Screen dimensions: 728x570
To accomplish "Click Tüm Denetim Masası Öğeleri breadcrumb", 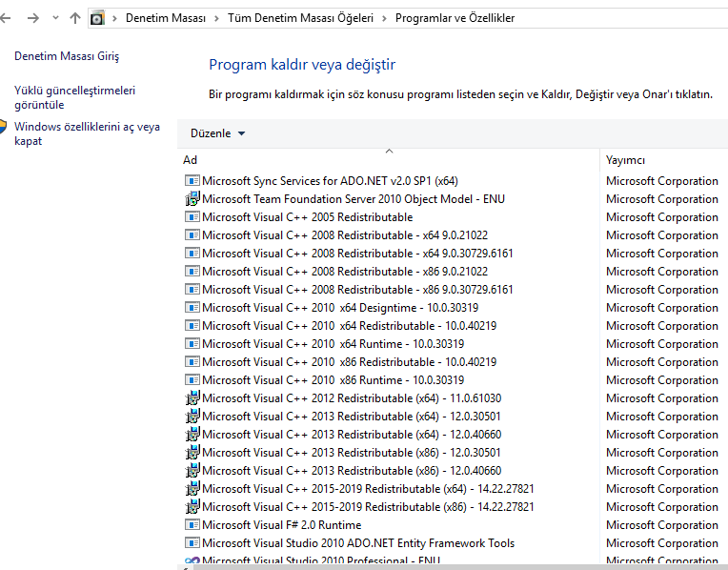I will pos(300,18).
